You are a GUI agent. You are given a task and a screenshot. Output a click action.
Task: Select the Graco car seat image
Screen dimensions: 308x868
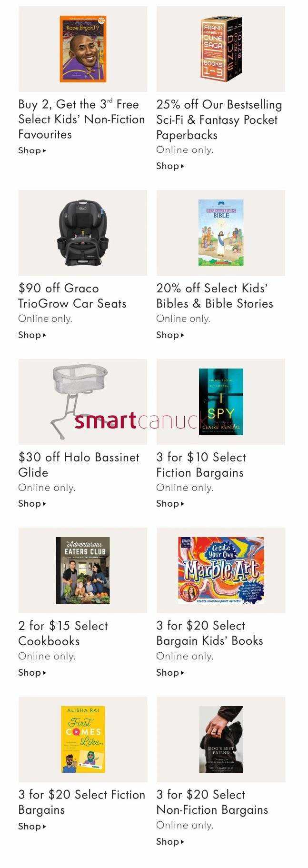[x=83, y=233]
